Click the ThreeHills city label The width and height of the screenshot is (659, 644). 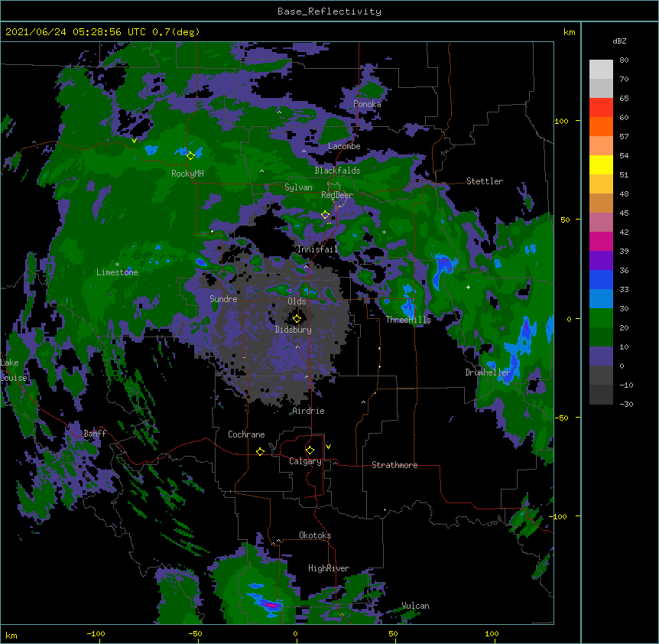[x=408, y=320]
